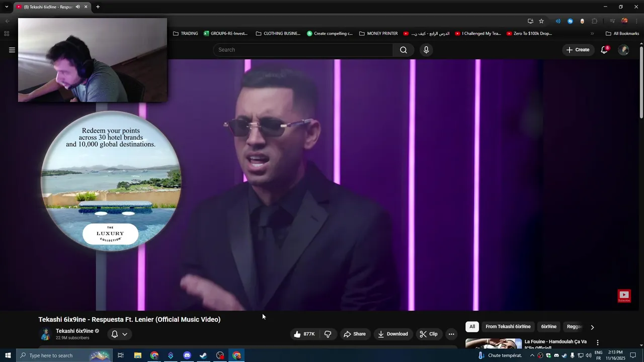Switch input language ENG FR indicator
Image resolution: width=644 pixels, height=362 pixels.
pos(598,355)
